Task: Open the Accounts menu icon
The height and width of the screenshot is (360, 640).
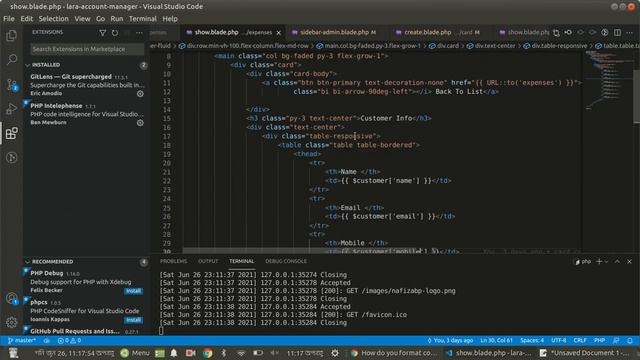Action: tap(11, 298)
